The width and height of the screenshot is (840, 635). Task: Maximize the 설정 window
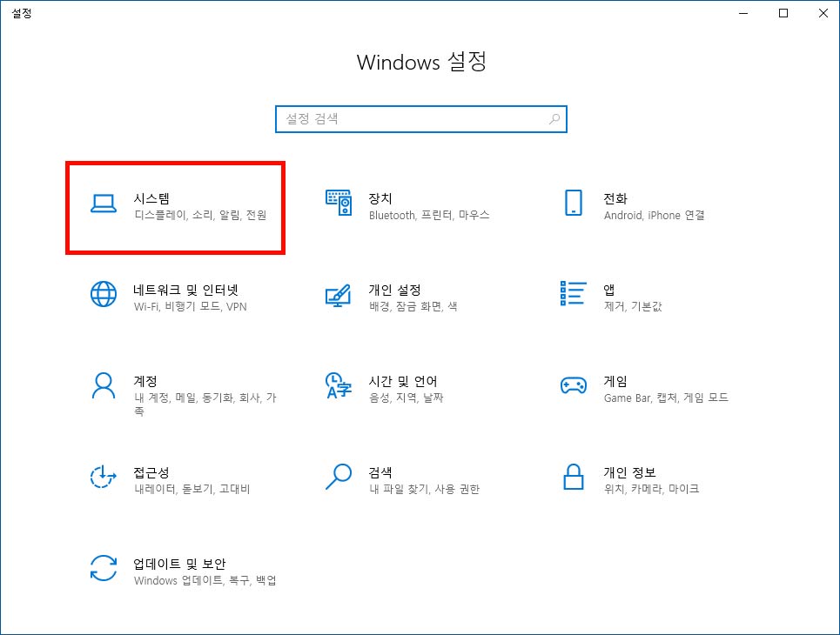coord(783,13)
